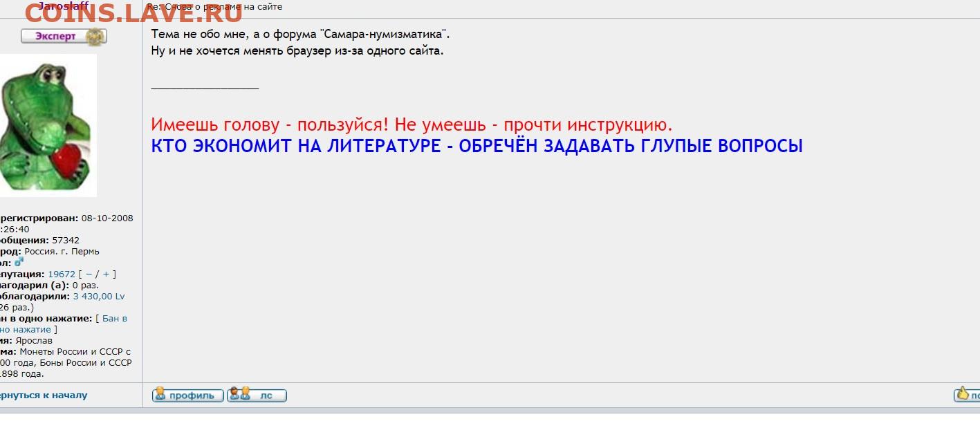Click the '0 раз.' thanks-given value
Screen dimensions: 980x448
[85, 285]
